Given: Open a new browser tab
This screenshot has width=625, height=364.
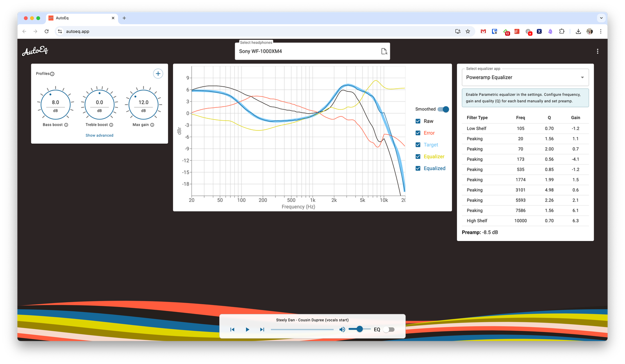Looking at the screenshot, I should (x=124, y=18).
